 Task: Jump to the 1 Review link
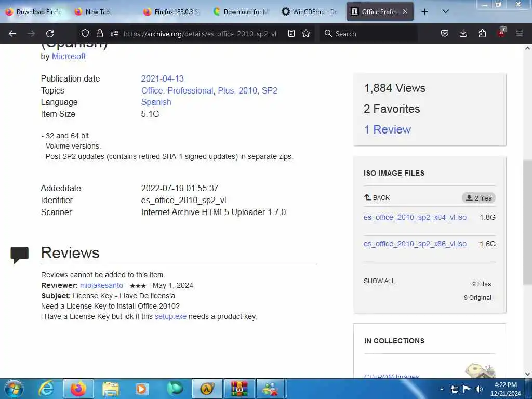pos(387,129)
